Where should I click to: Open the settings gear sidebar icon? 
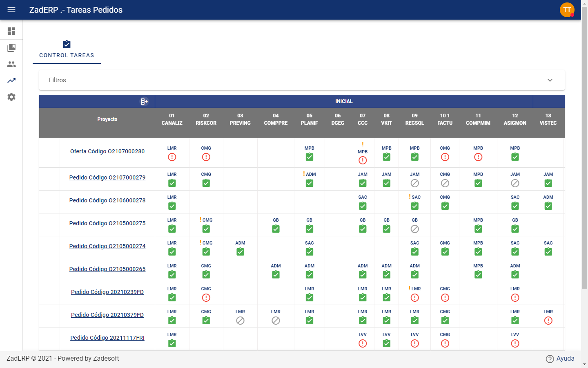[x=11, y=97]
